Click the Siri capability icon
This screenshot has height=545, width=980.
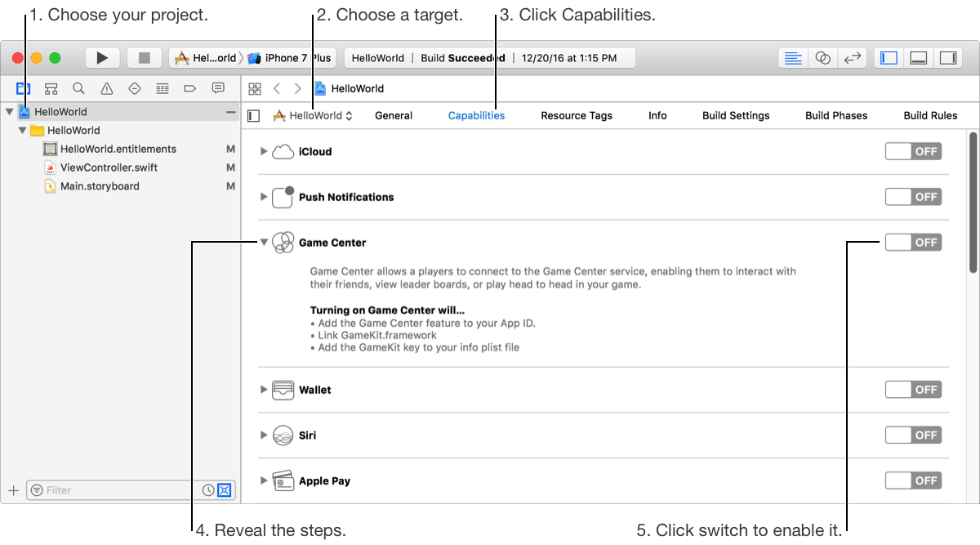pyautogui.click(x=283, y=436)
